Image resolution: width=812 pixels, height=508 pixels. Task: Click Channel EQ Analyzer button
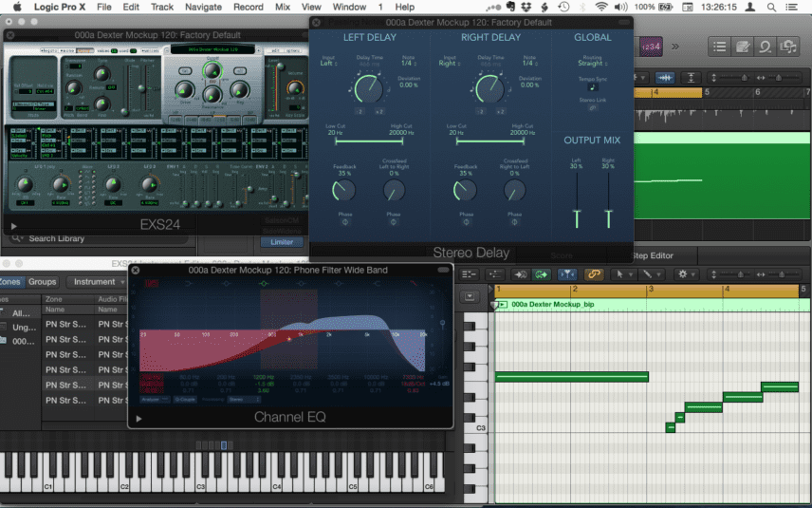155,399
